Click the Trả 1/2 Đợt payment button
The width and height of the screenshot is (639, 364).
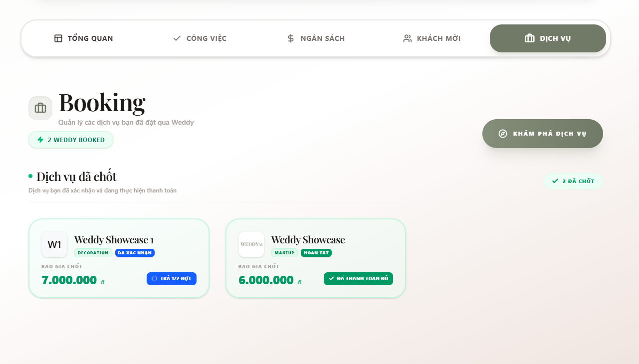click(172, 279)
